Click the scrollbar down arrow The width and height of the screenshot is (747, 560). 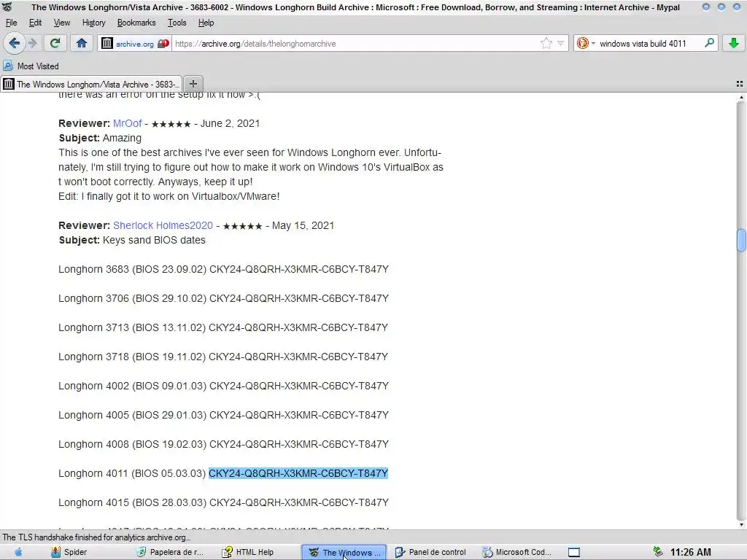click(x=741, y=525)
